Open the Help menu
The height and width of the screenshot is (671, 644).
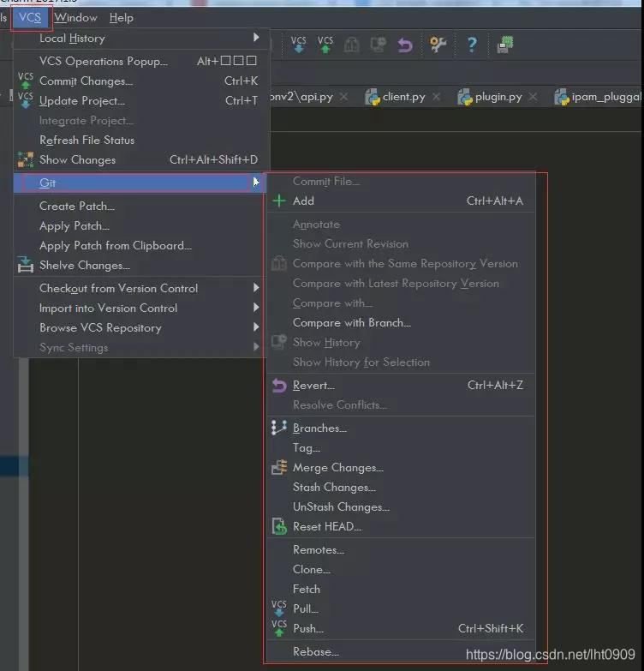point(122,18)
